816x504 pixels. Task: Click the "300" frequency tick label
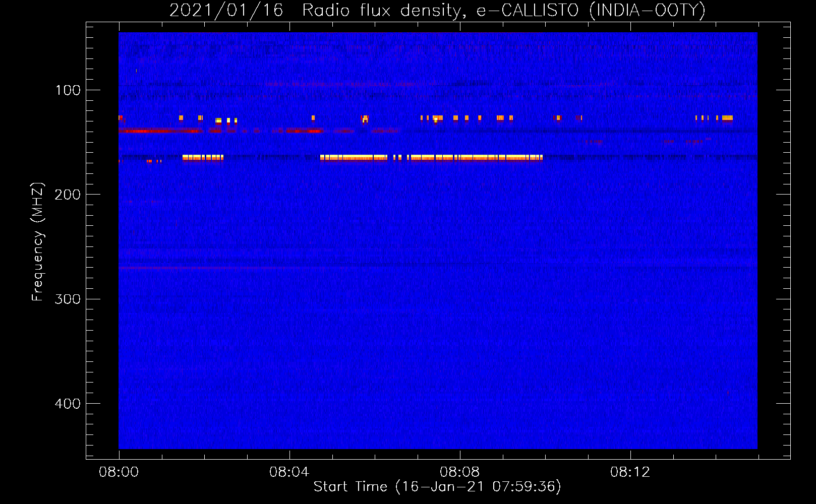click(x=68, y=299)
